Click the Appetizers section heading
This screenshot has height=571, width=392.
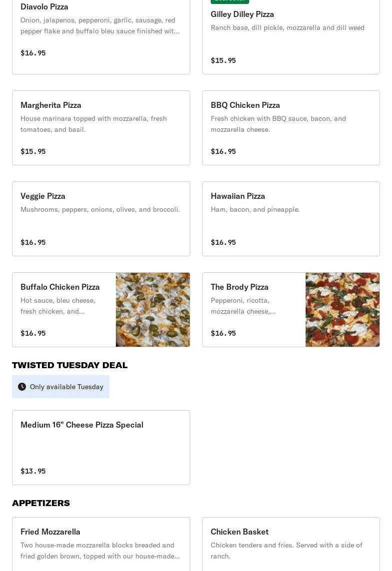coord(41,503)
